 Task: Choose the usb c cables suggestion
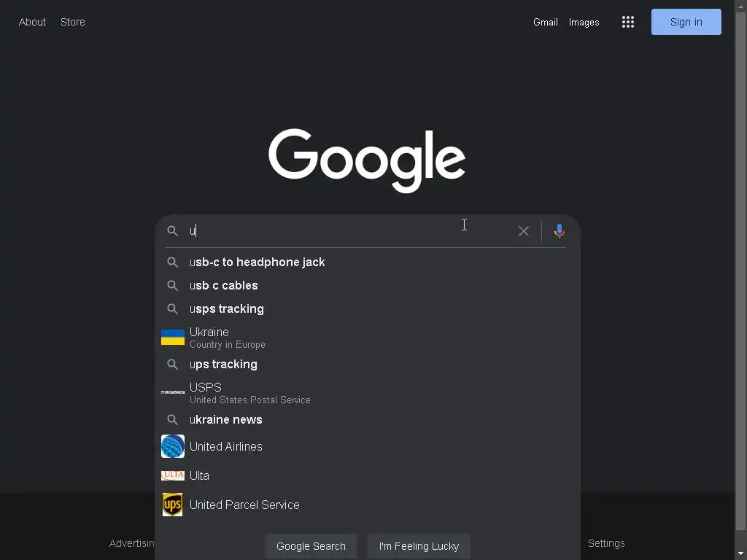click(368, 286)
